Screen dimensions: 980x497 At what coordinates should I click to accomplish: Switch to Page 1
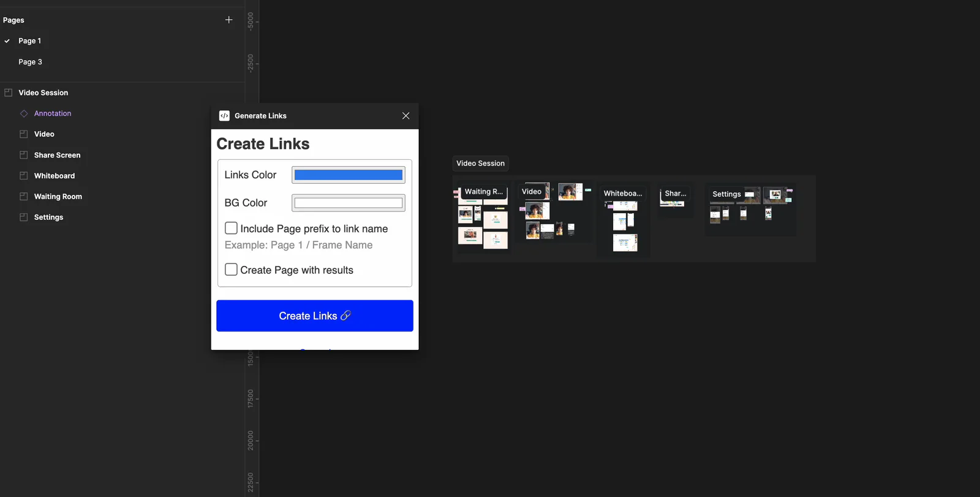[30, 41]
